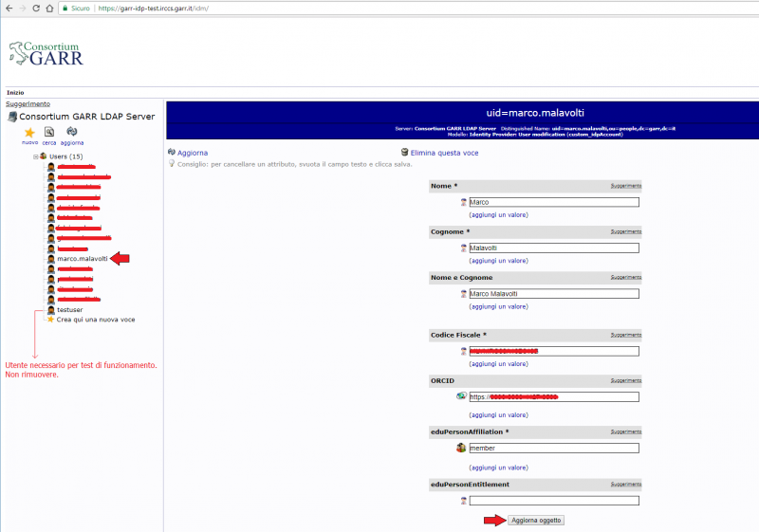
Task: Select marco.malavolti in the user tree
Action: click(x=83, y=258)
